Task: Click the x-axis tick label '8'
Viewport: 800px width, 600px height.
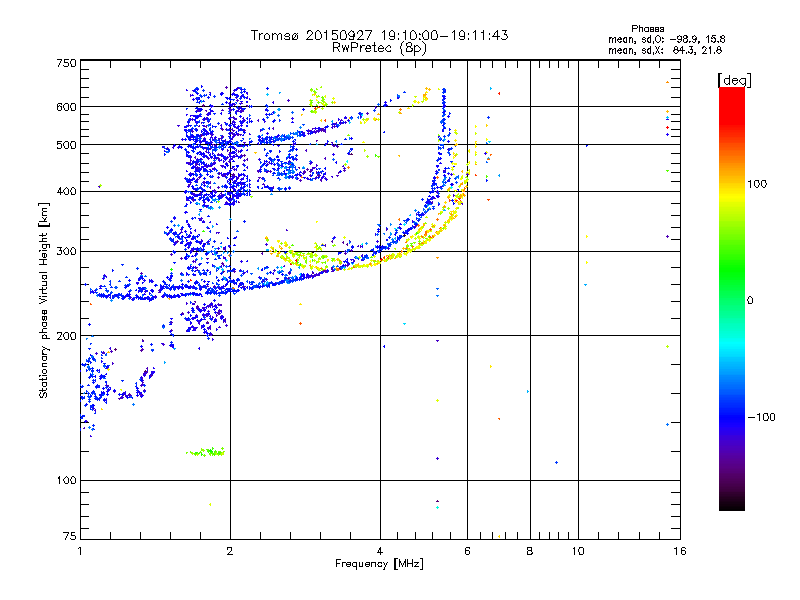Action: [530, 551]
